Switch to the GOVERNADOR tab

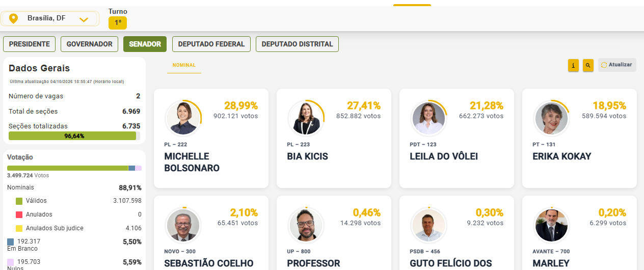(90, 44)
